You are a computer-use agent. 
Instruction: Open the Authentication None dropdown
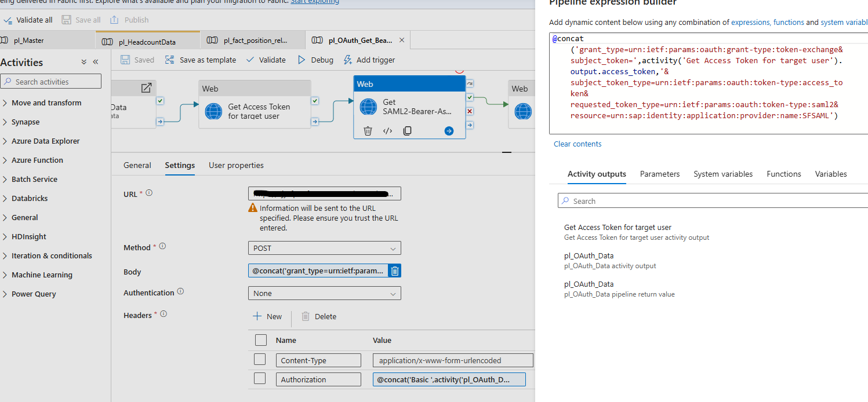(x=324, y=293)
